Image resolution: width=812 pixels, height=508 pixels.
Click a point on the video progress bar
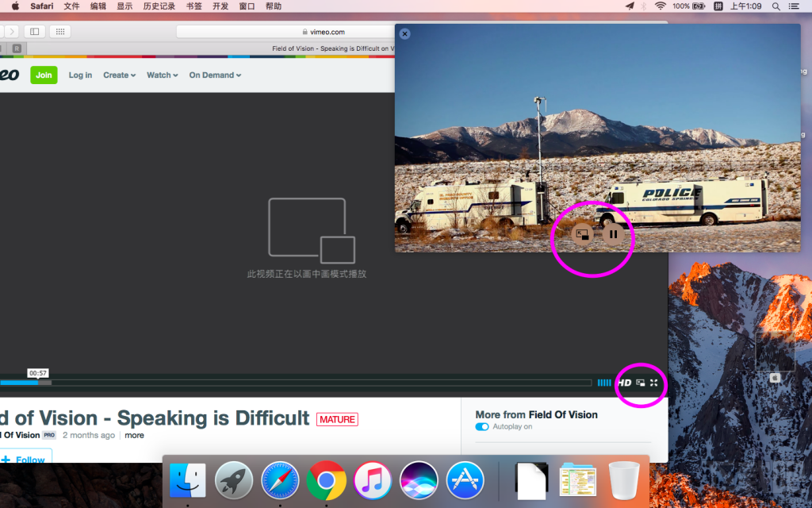tap(238, 382)
